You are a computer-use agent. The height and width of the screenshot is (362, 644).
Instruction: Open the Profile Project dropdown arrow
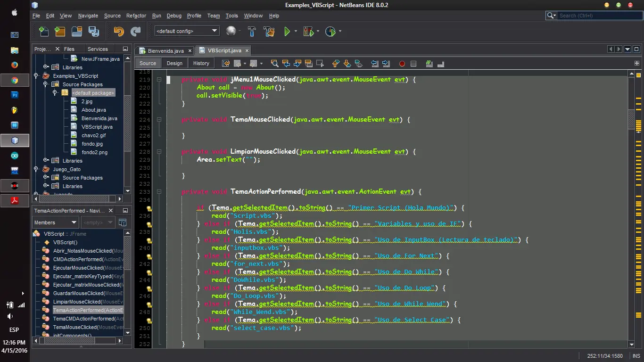[x=340, y=32]
